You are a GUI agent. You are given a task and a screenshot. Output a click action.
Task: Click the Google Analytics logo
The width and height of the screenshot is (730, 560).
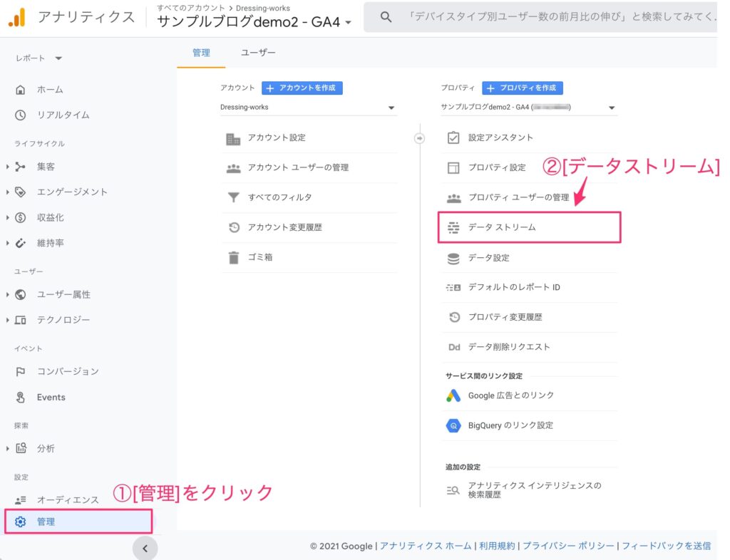(x=17, y=18)
